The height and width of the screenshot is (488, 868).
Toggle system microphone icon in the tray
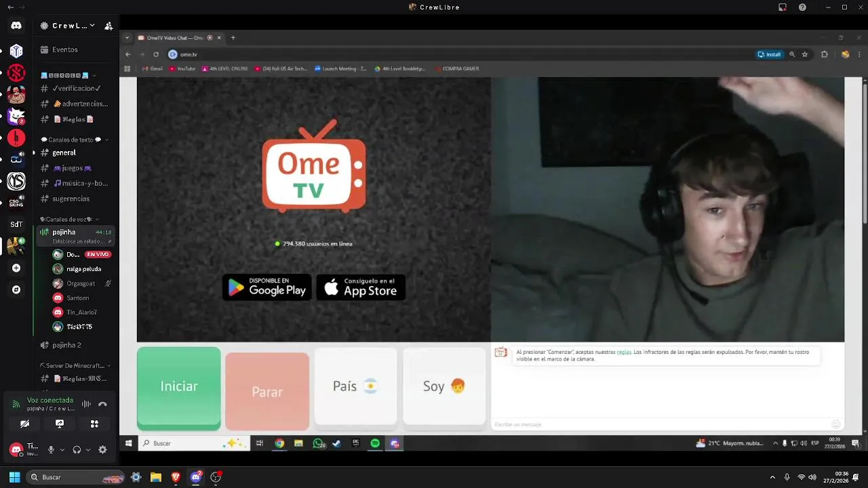pos(787,477)
